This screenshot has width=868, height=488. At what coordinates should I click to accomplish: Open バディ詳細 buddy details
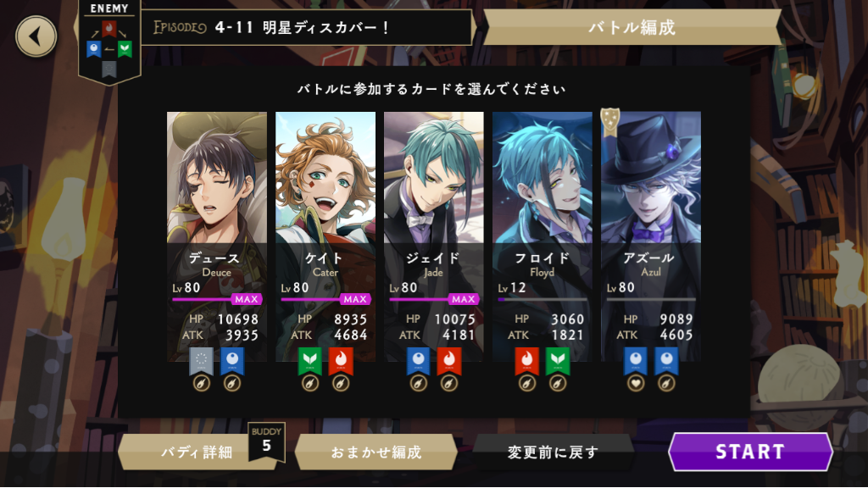[197, 452]
